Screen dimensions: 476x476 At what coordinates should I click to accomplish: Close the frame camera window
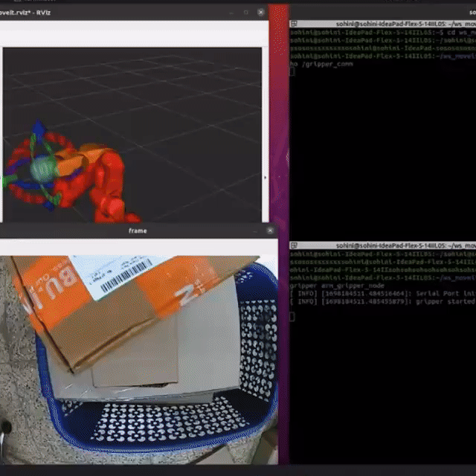tap(270, 231)
